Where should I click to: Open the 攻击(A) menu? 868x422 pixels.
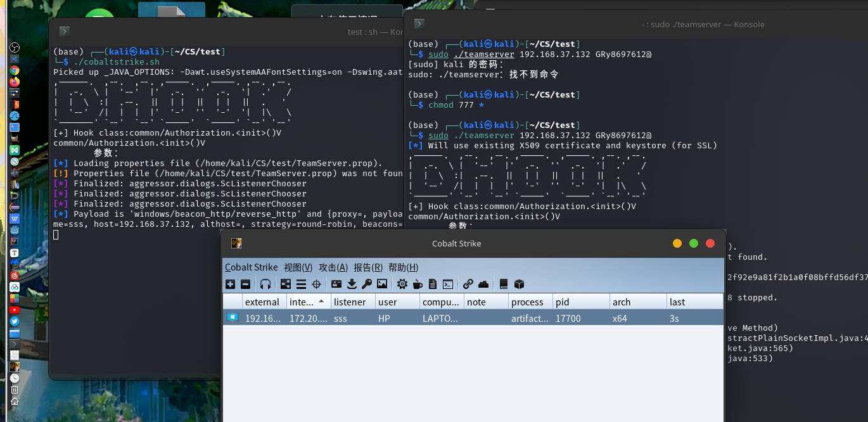coord(333,267)
